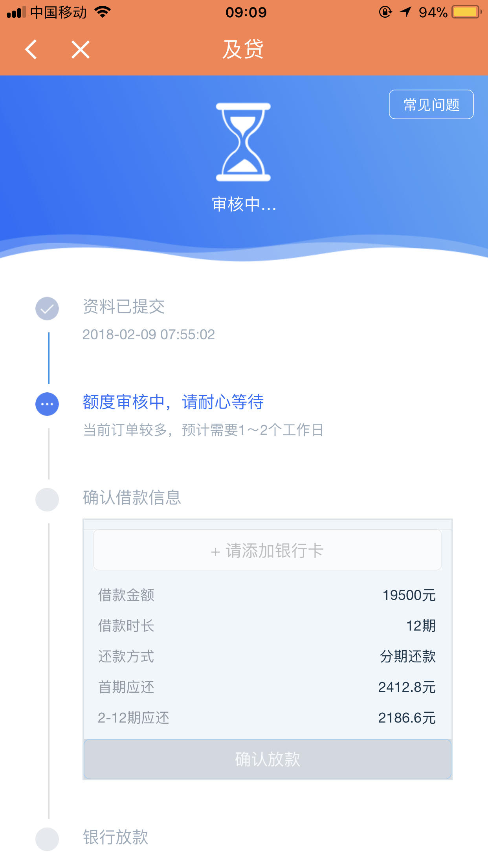Viewport: 488px width, 868px height.
Task: Tap the battery indicator in status bar
Action: click(466, 12)
